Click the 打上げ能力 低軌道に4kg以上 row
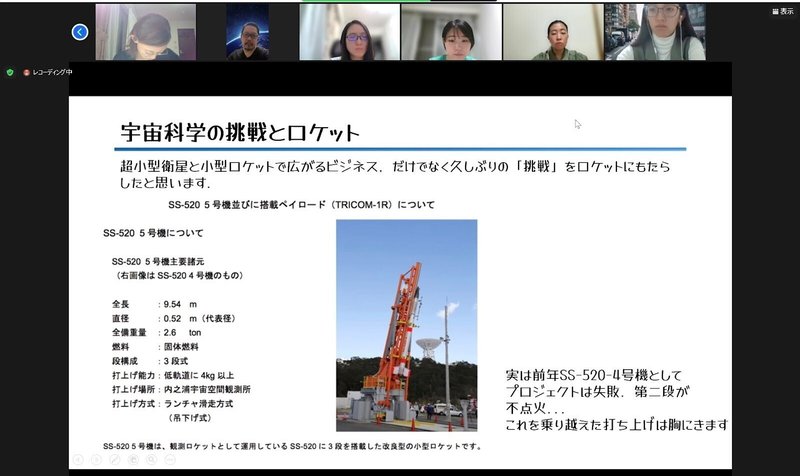This screenshot has height=476, width=800. pos(173,375)
